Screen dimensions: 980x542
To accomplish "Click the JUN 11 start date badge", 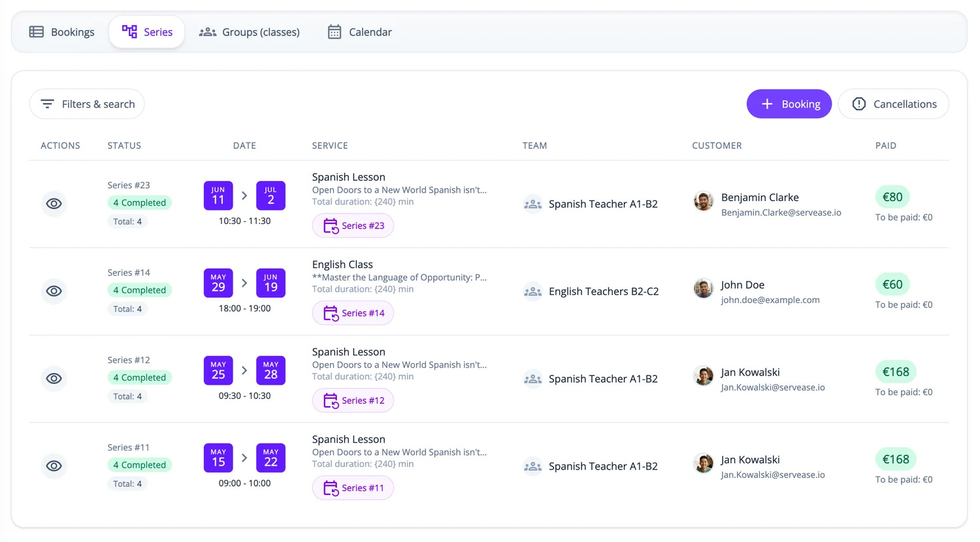I will pos(218,196).
